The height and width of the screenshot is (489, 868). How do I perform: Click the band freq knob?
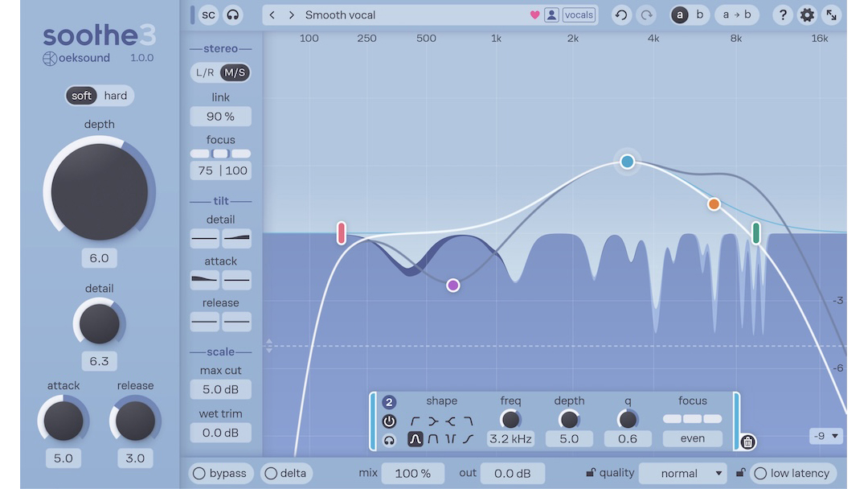510,420
